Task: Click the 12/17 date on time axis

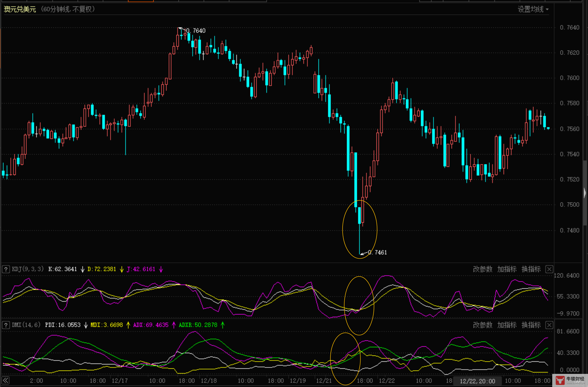Action: point(119,381)
